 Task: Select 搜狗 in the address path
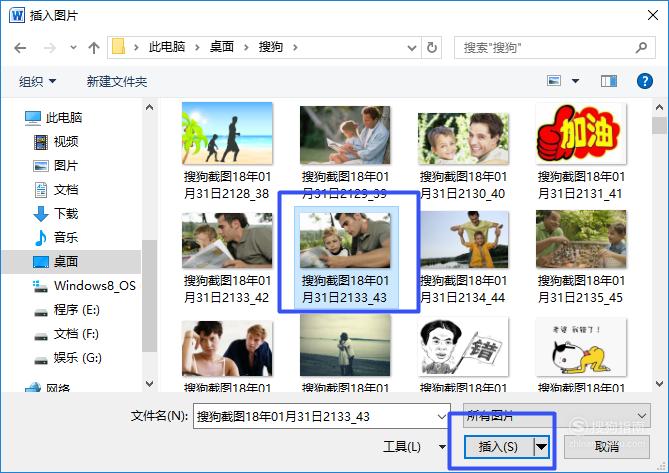[x=271, y=46]
